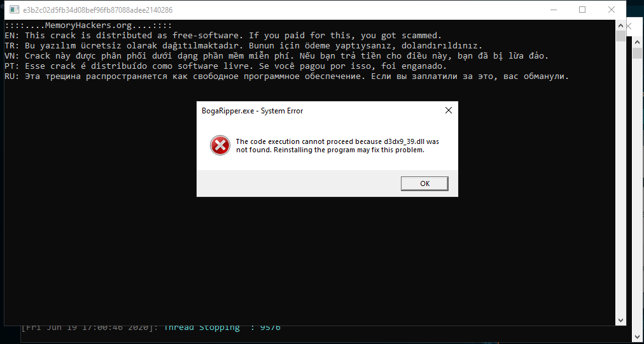
Task: Click the Thread Stopping log line in the window behind the console
Action: [151, 328]
